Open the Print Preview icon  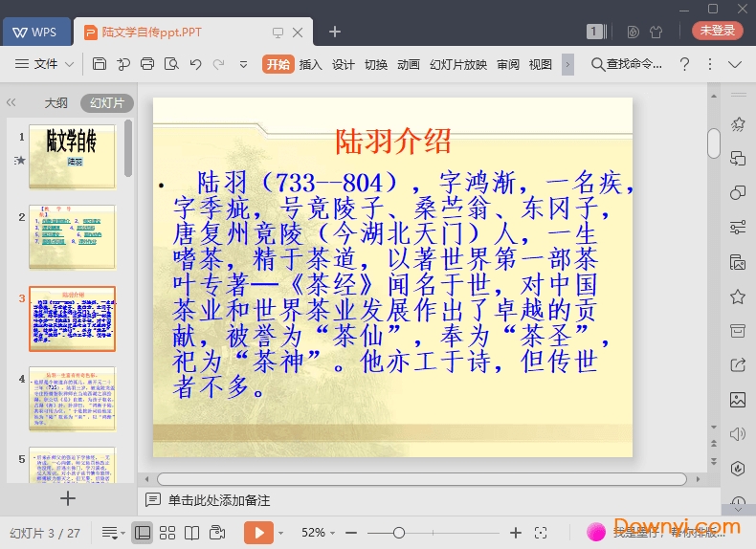[171, 64]
